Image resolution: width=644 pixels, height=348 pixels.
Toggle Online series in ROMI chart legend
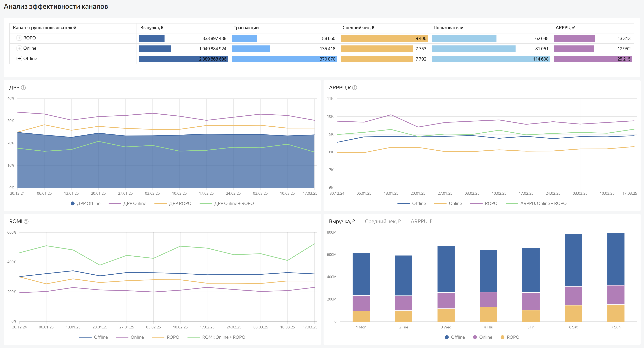(130, 337)
